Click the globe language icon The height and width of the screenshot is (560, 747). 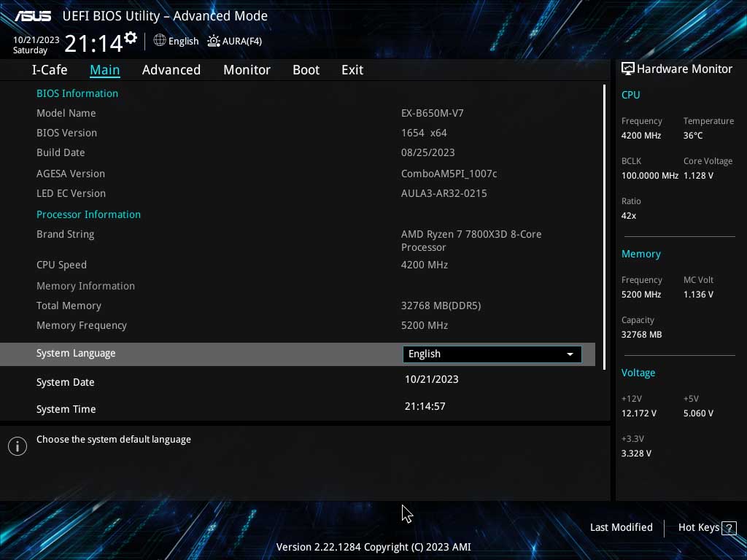click(x=160, y=41)
